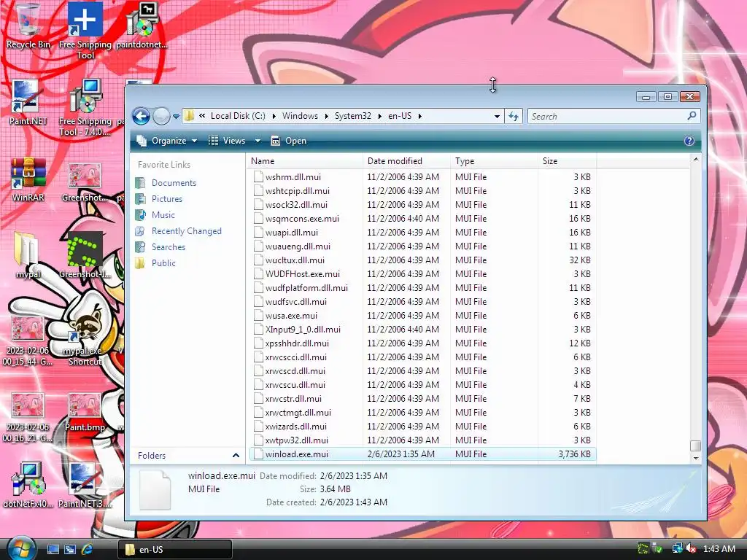
Task: Open Searches favorite link
Action: click(x=169, y=247)
